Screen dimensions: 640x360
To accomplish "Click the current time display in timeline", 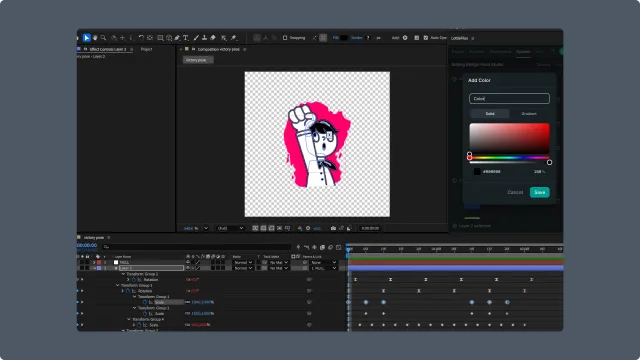I will (87, 245).
